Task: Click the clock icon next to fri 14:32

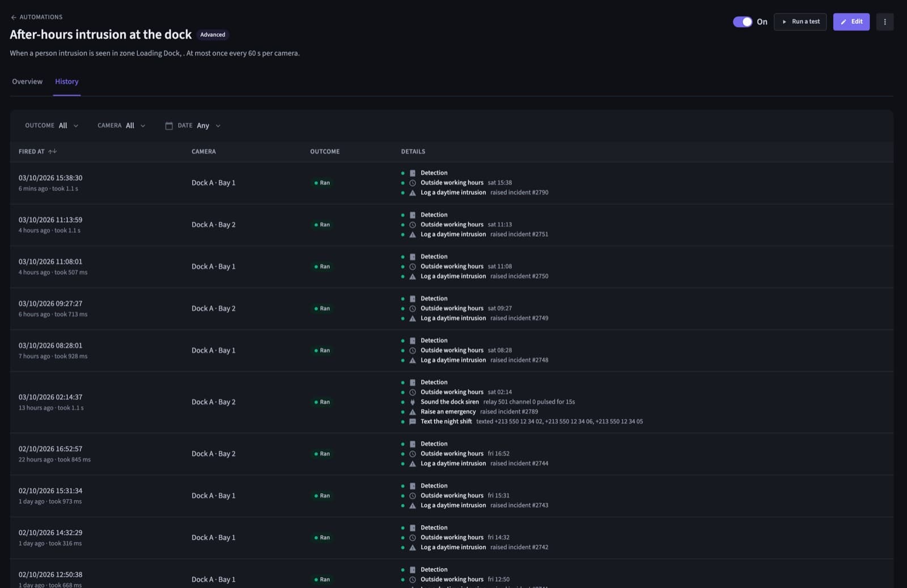Action: 413,538
